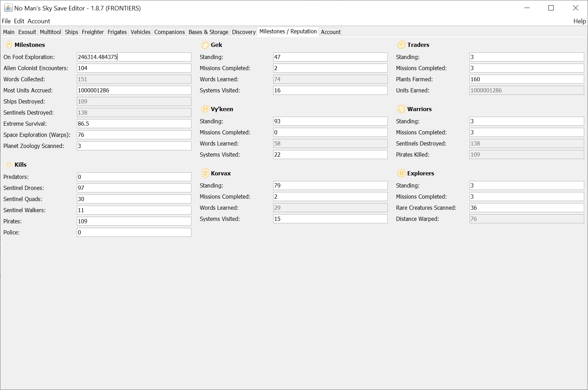Open the File menu
Screen dimensions: 588x390
click(6, 21)
